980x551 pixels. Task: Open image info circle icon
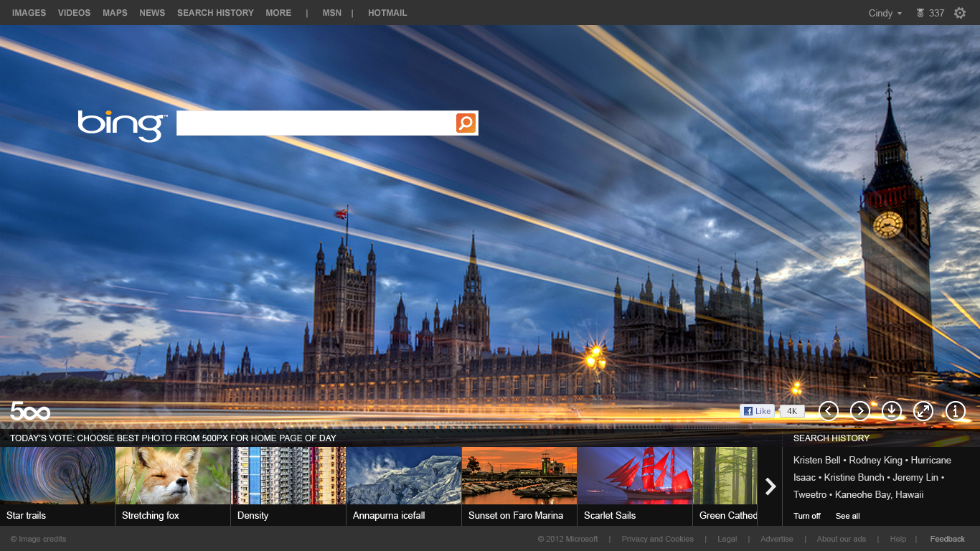pos(956,411)
